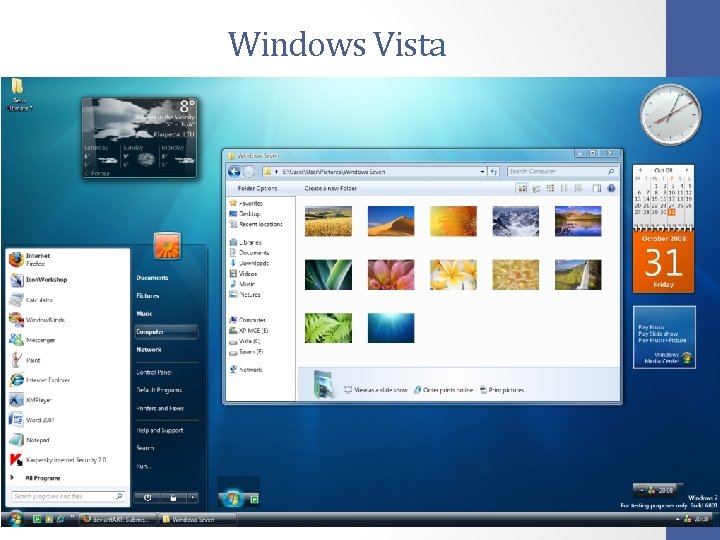
Task: Select the sand dune picture thumbnail
Action: 391,221
